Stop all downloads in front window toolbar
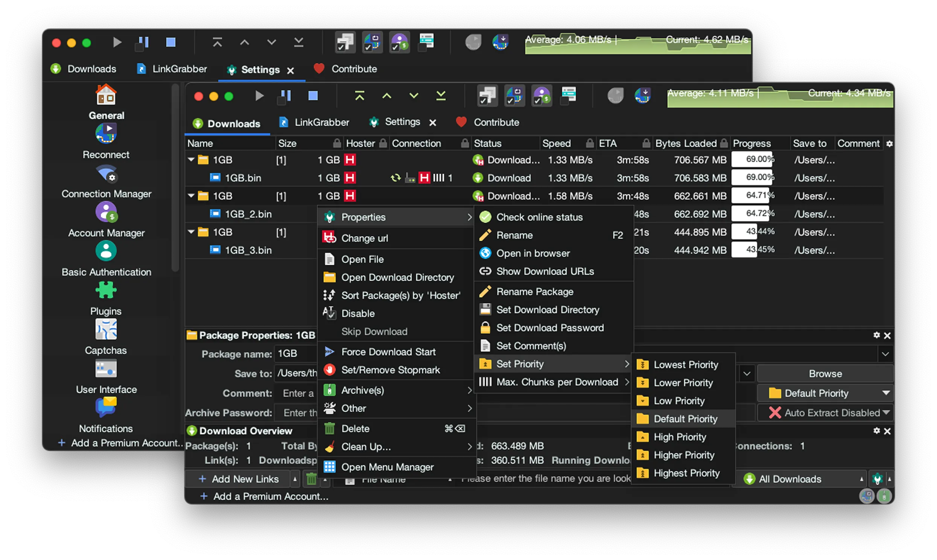 (313, 96)
